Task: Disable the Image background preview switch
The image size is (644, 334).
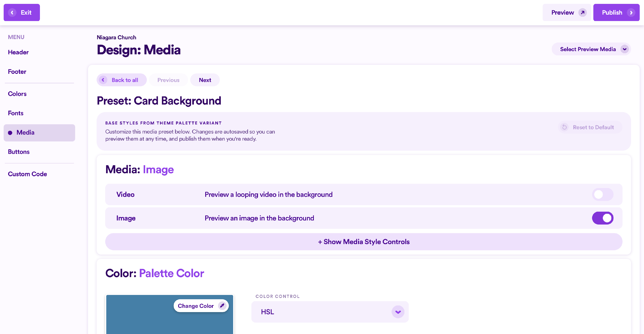Action: pyautogui.click(x=602, y=218)
